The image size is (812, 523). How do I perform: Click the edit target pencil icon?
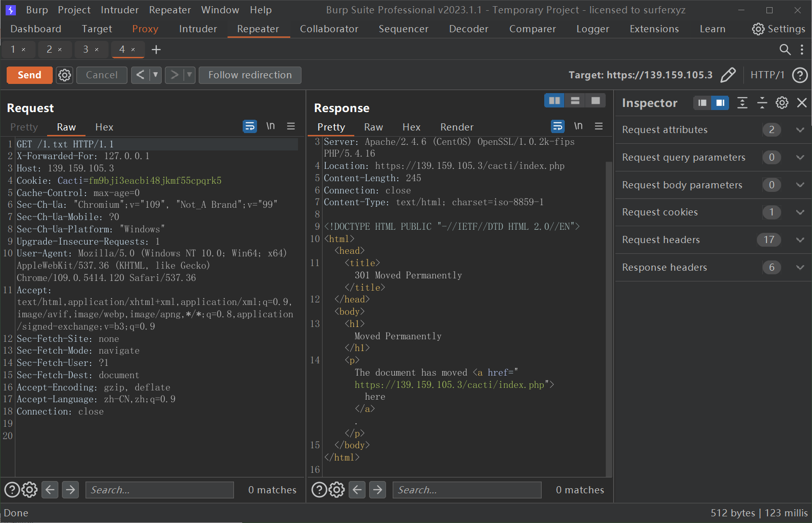728,75
